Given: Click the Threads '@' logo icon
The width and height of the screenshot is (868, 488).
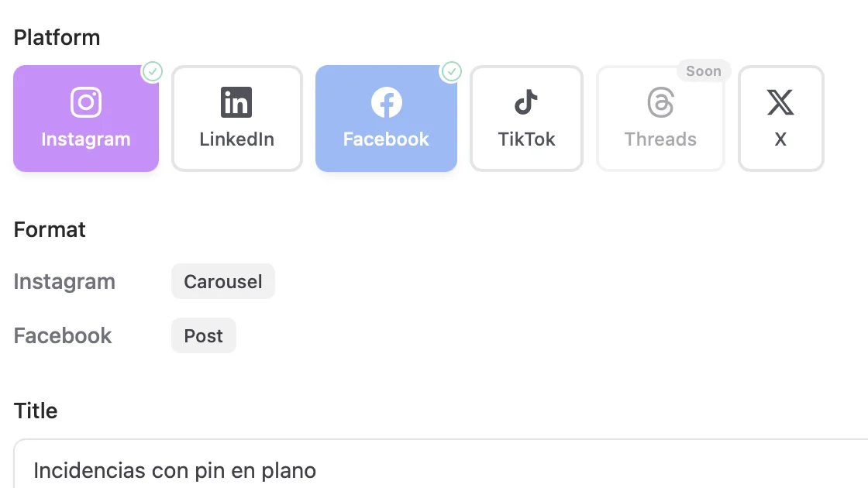Looking at the screenshot, I should (660, 102).
